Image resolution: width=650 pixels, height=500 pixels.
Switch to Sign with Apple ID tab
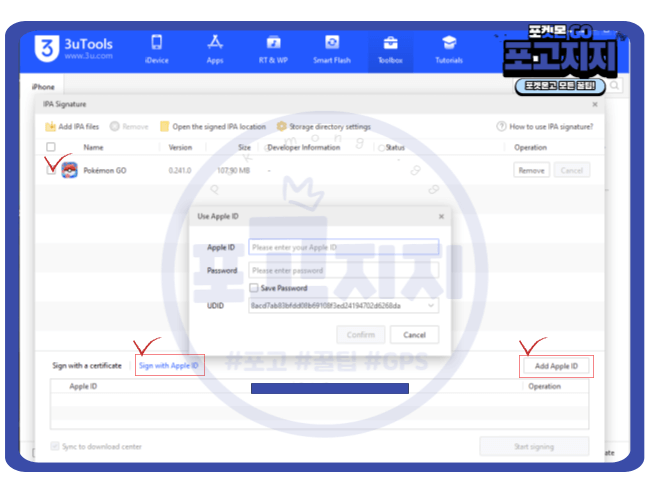pos(169,366)
